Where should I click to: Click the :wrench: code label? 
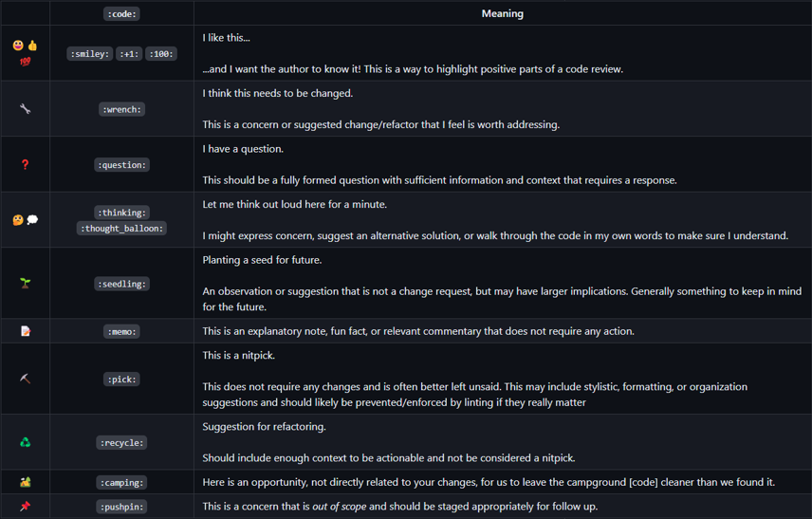121,109
